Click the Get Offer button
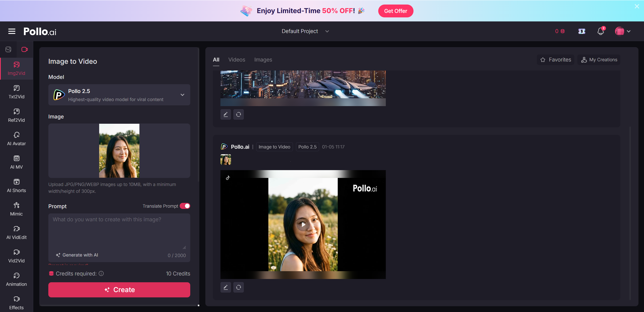This screenshot has height=312, width=644. tap(395, 11)
